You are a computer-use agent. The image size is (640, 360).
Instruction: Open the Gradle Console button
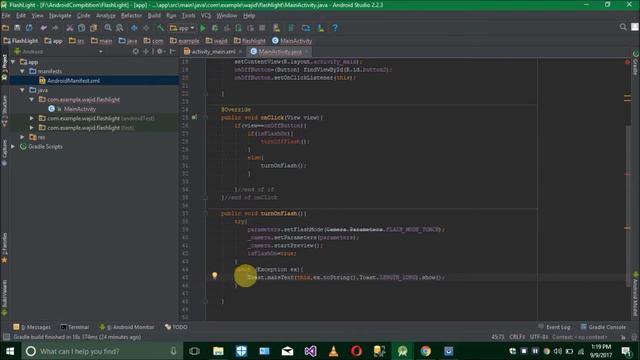click(603, 327)
